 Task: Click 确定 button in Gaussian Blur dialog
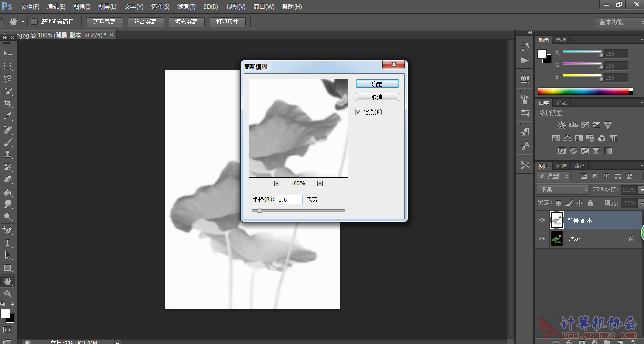click(377, 83)
